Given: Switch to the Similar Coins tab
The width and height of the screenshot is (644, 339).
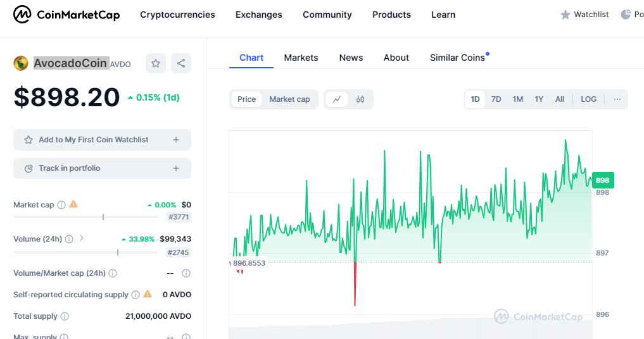Looking at the screenshot, I should pos(458,58).
